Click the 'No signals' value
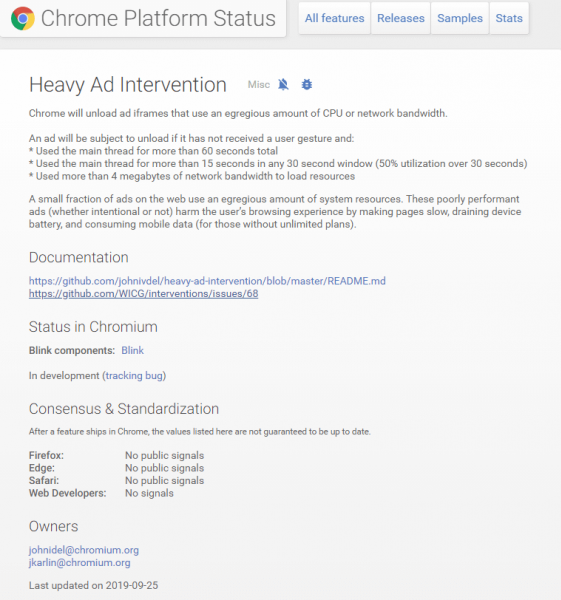This screenshot has height=600, width=561. click(x=149, y=493)
